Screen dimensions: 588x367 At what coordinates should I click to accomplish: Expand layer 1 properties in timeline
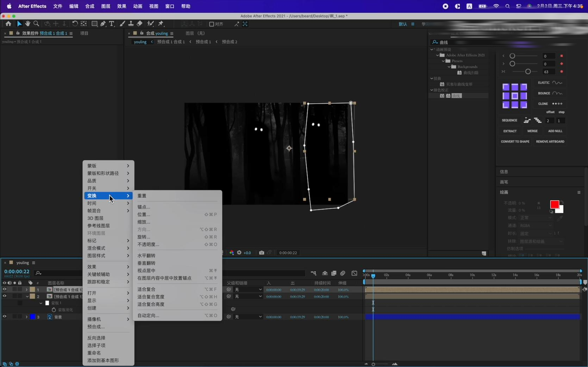click(x=26, y=290)
